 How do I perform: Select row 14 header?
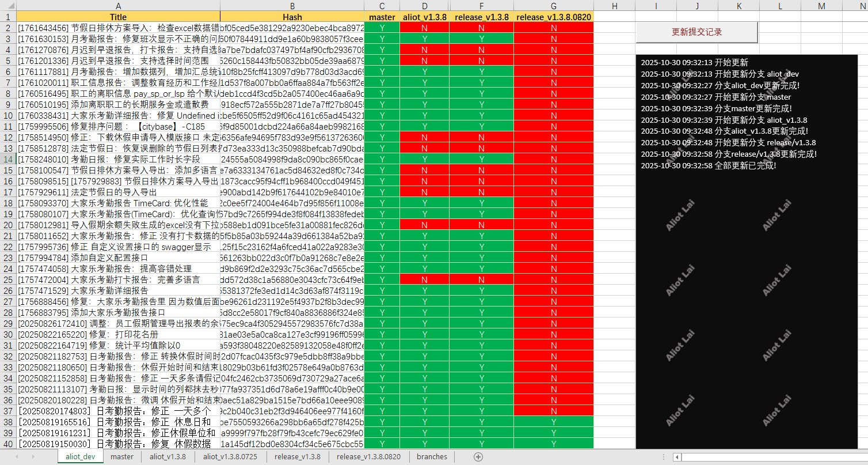[8, 160]
